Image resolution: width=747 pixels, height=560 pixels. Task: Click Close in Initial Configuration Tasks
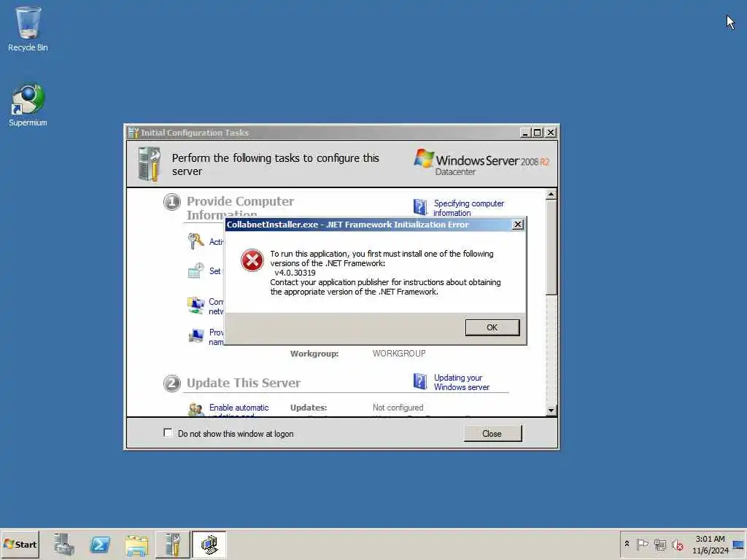492,433
